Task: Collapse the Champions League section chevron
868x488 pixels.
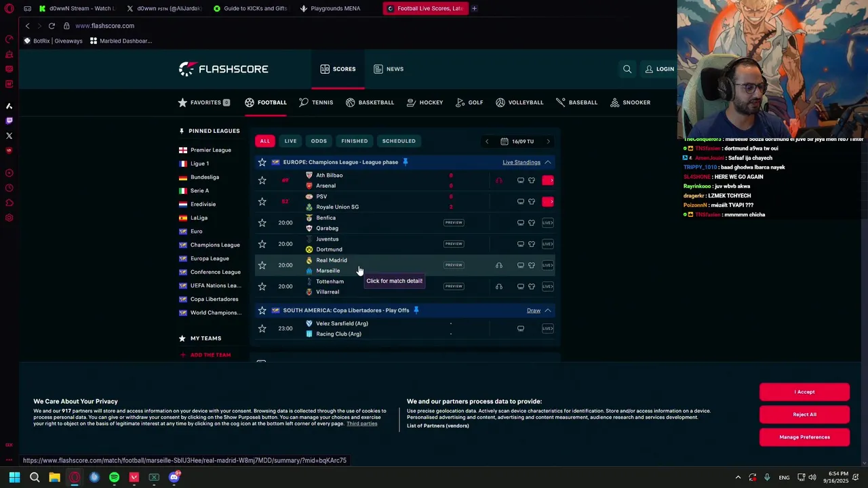Action: click(x=547, y=162)
